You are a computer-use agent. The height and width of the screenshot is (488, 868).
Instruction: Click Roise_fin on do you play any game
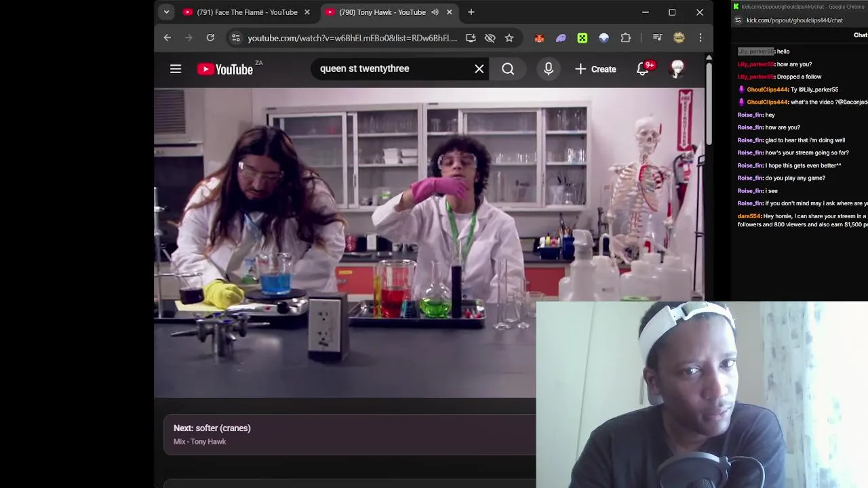(x=750, y=178)
